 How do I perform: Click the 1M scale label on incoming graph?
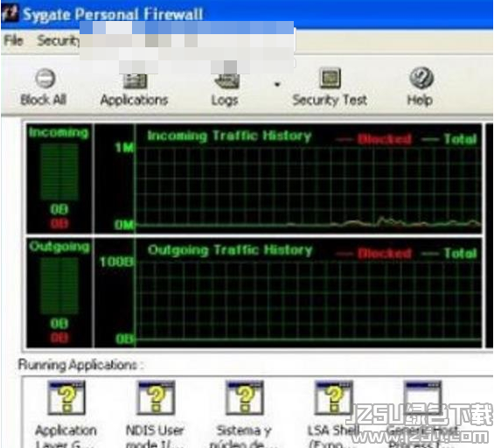(x=125, y=147)
